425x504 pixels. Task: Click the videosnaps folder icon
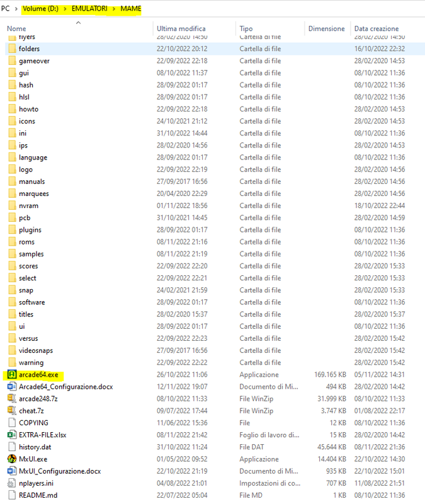(12, 350)
